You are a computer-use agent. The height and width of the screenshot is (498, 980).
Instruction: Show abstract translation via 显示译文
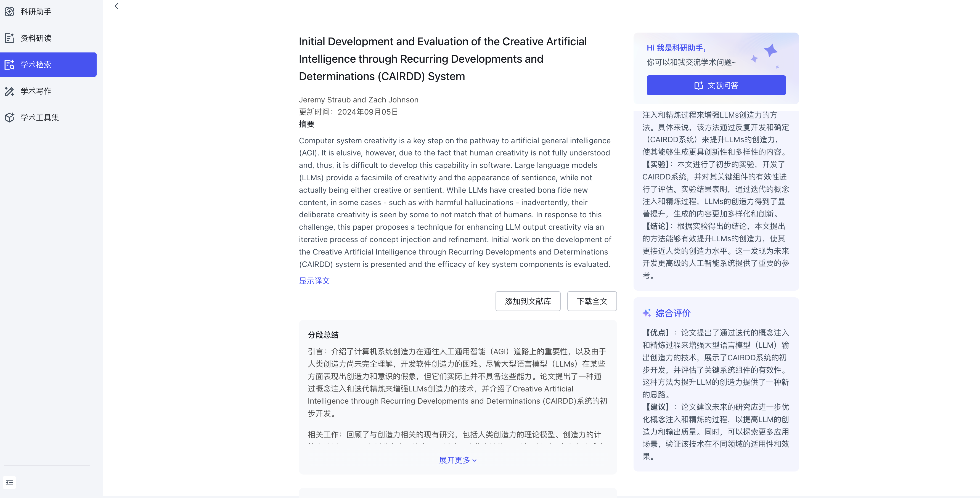[x=314, y=281]
